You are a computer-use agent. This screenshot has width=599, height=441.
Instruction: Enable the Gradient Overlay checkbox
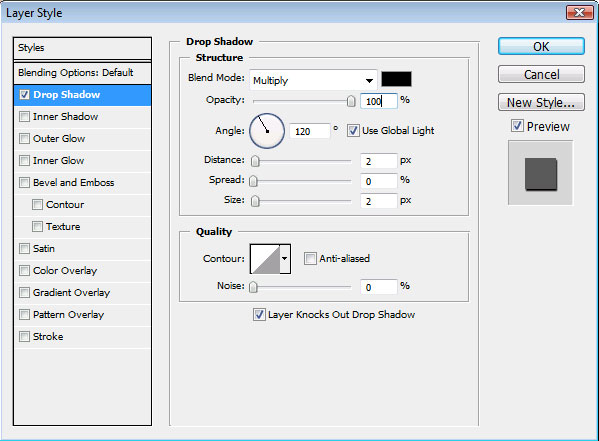click(x=24, y=293)
